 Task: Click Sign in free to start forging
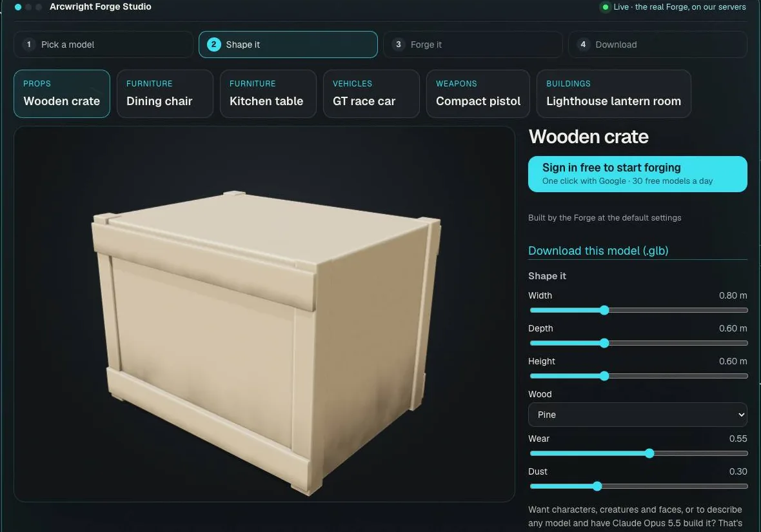(x=638, y=173)
